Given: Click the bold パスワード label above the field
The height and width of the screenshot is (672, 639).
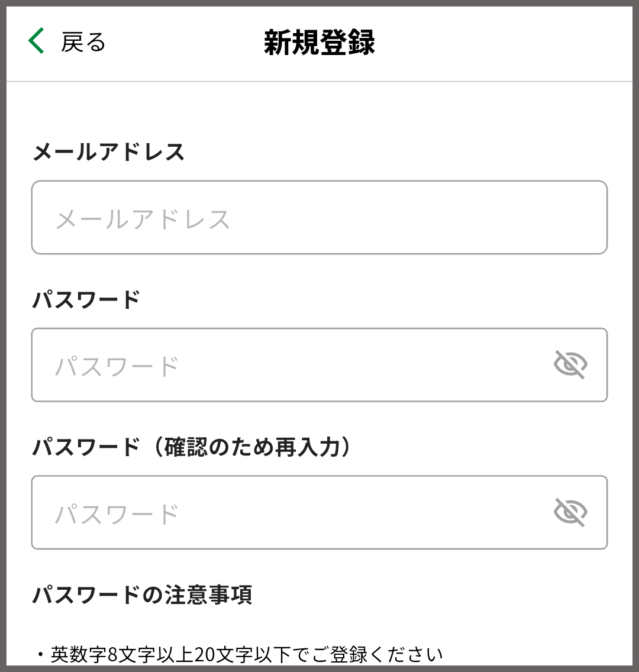Looking at the screenshot, I should point(86,299).
